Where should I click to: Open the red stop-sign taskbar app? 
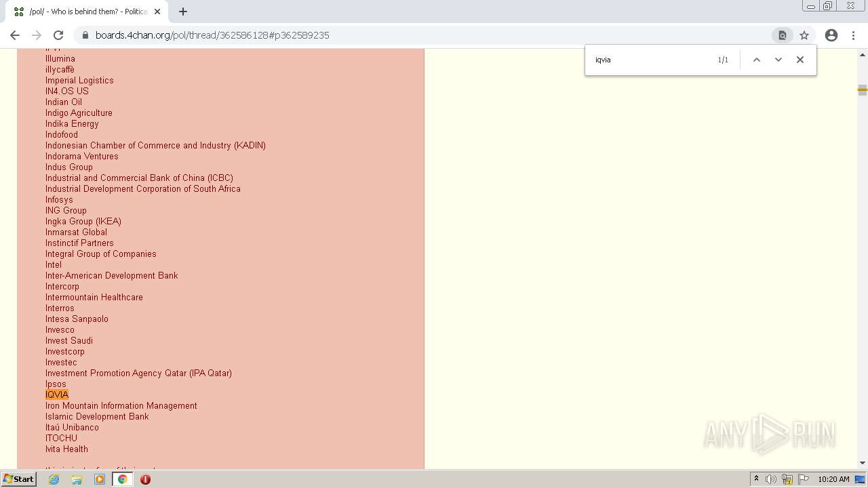point(145,479)
